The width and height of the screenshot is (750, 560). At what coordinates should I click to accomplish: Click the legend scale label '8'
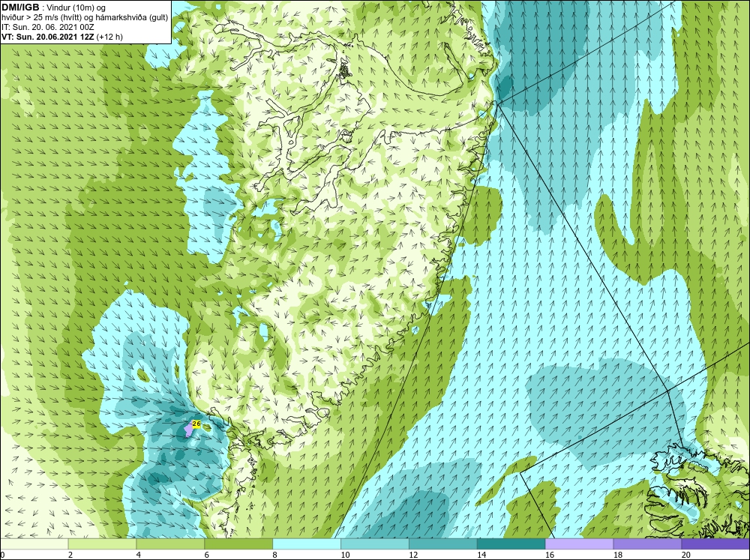click(x=275, y=555)
